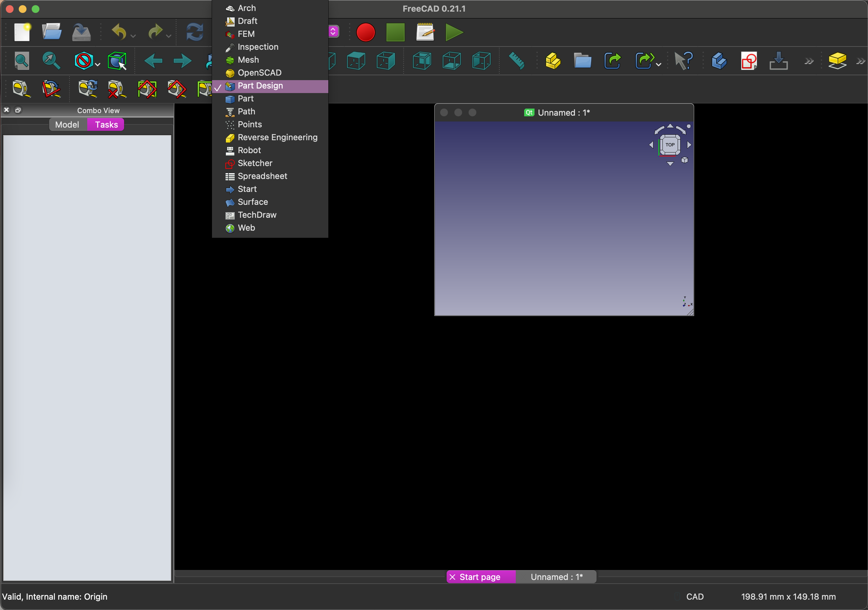Screen dimensions: 868x610
Task: Choose the Path workbench
Action: pyautogui.click(x=270, y=111)
